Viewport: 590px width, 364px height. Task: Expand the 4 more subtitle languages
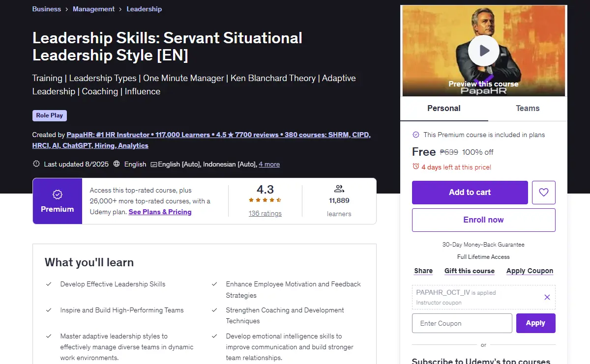269,165
